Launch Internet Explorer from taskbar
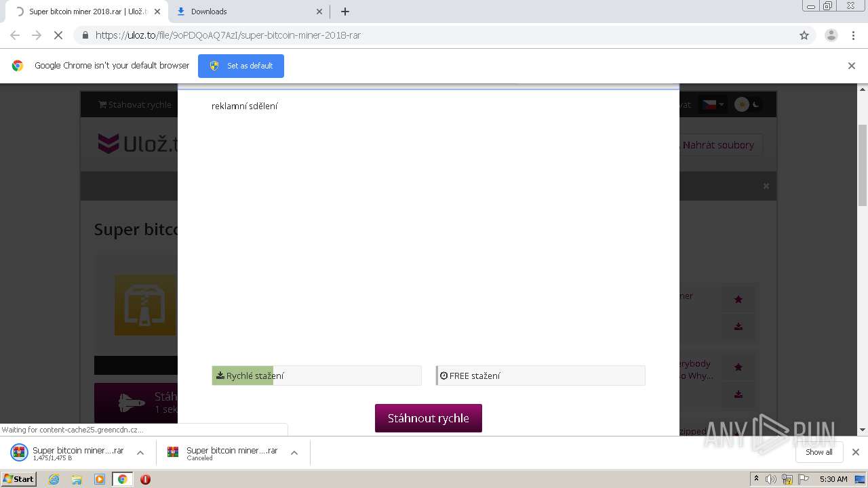This screenshot has width=868, height=488. [x=54, y=479]
